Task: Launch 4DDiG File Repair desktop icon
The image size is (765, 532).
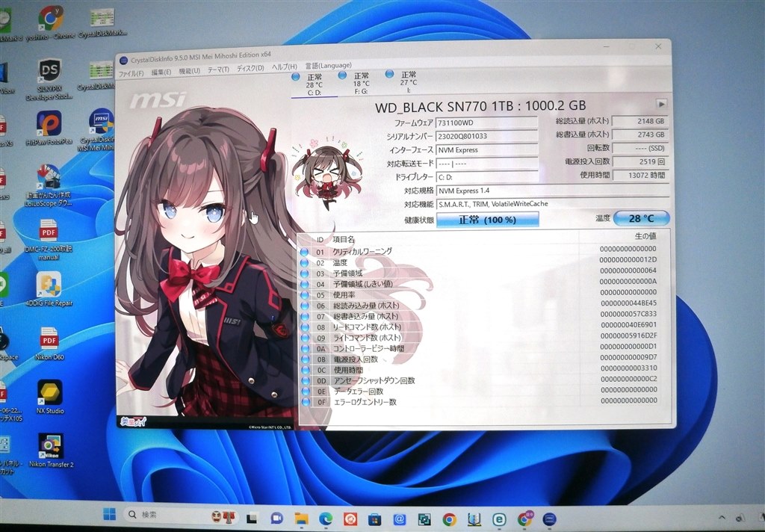Action: click(x=49, y=288)
